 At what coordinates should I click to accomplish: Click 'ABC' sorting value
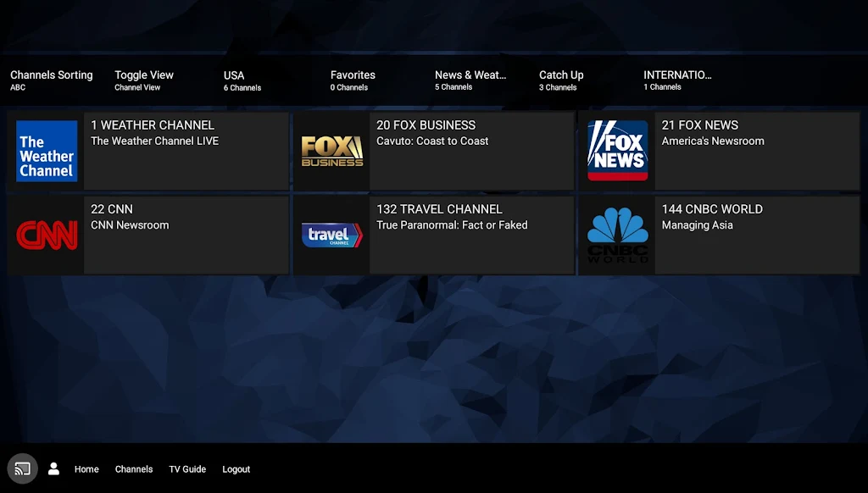(18, 87)
